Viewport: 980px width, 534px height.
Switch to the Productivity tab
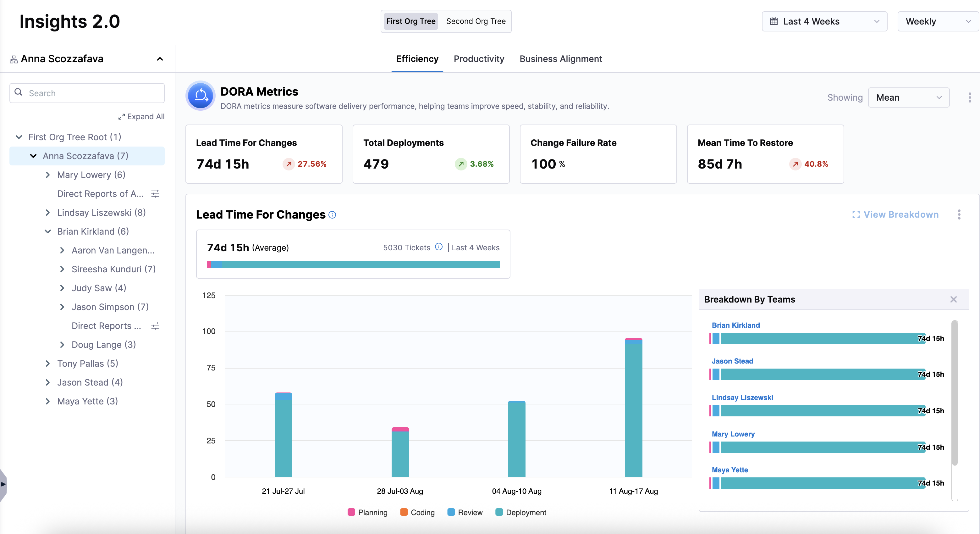pos(479,59)
